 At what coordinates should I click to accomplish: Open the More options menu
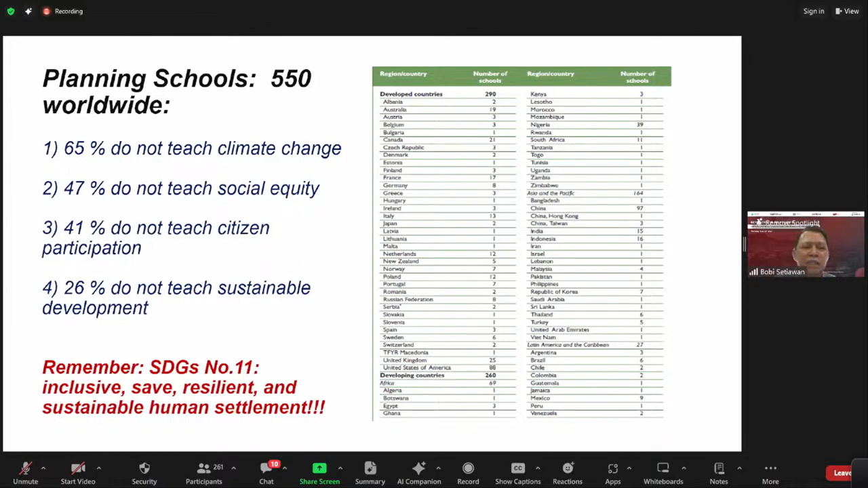point(770,473)
